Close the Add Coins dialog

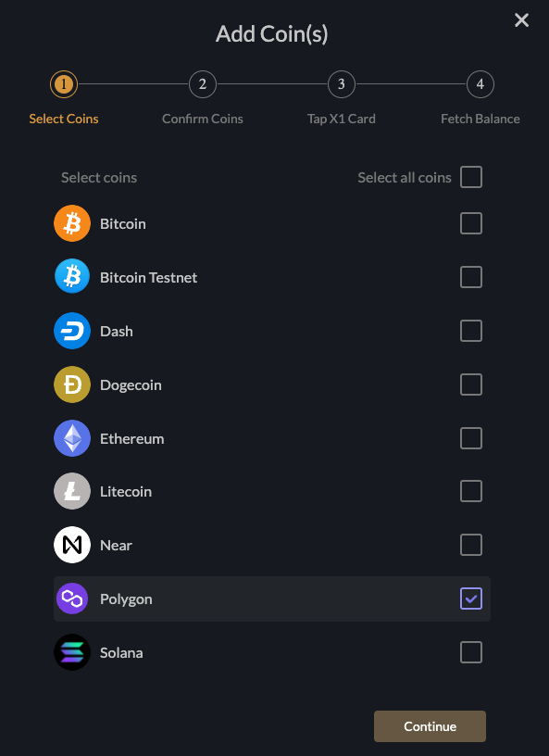(521, 19)
